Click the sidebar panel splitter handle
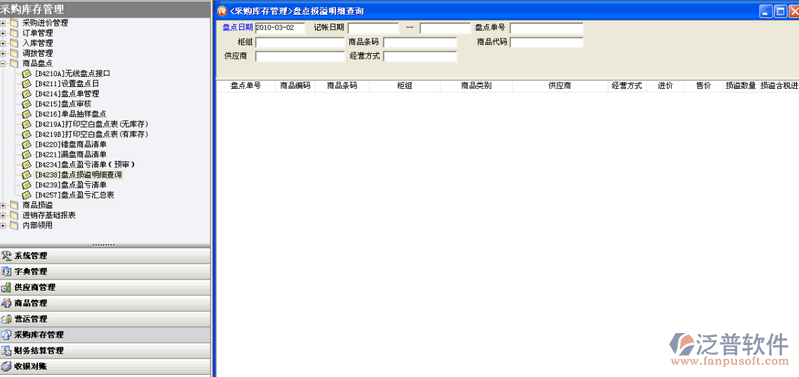The width and height of the screenshot is (799, 377). coord(104,245)
